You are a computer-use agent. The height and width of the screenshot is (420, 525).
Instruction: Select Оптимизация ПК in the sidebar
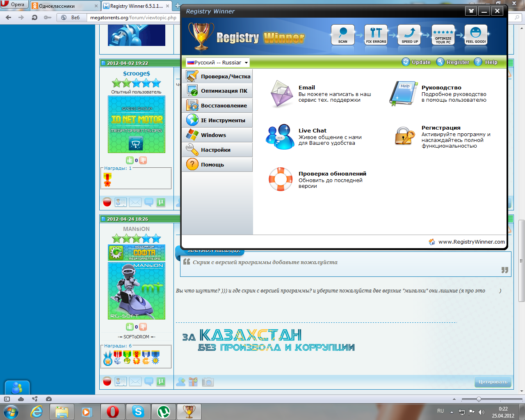217,91
